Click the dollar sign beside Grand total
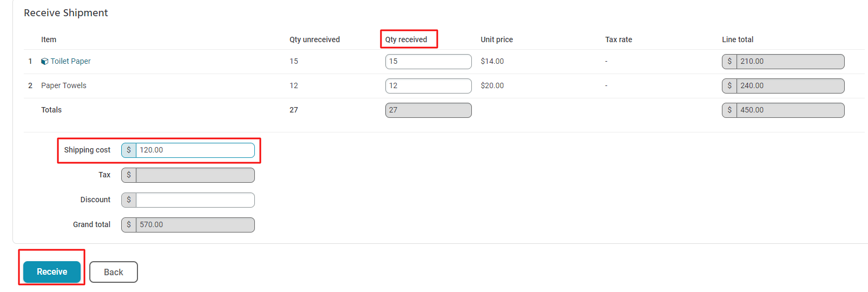868x292 pixels. pyautogui.click(x=129, y=225)
